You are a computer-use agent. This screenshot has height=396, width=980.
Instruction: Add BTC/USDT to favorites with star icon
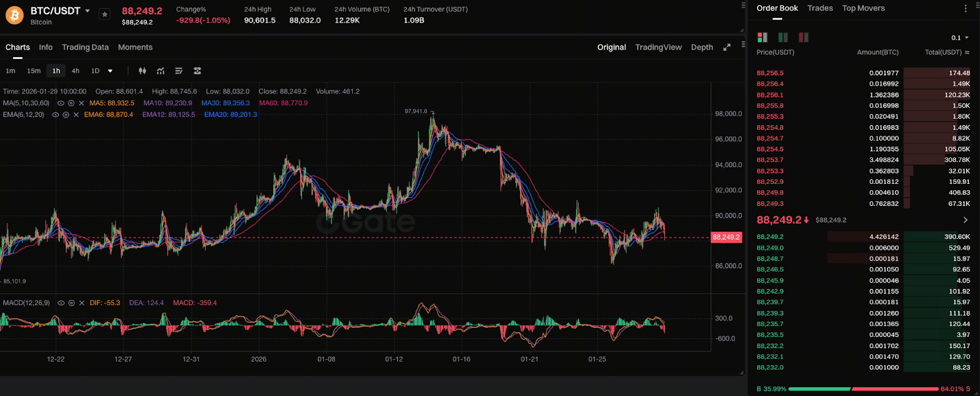[x=105, y=14]
